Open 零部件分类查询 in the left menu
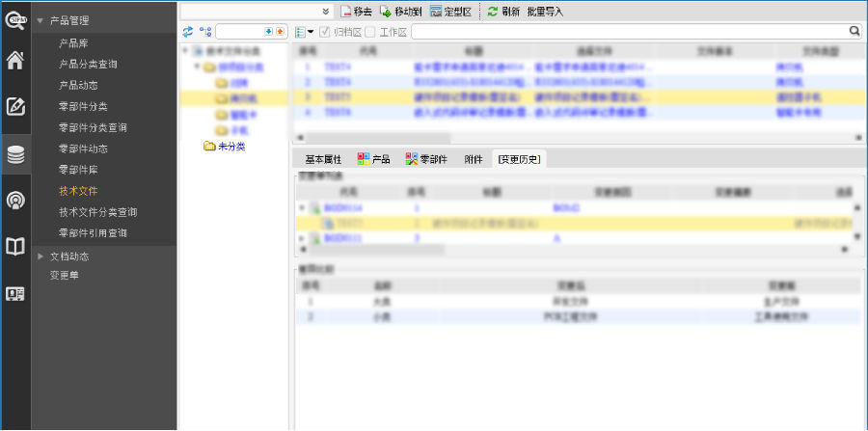Image resolution: width=868 pixels, height=431 pixels. [93, 127]
